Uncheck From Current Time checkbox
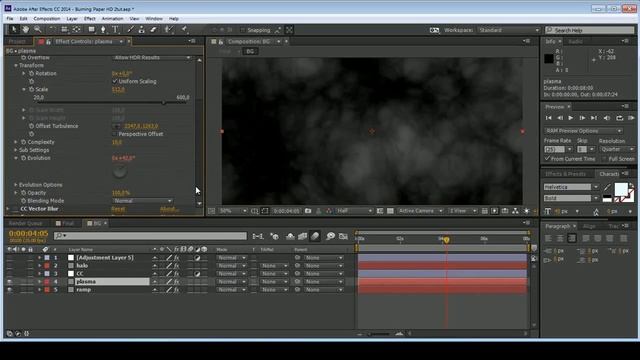This screenshot has width=640, height=360. tap(547, 158)
